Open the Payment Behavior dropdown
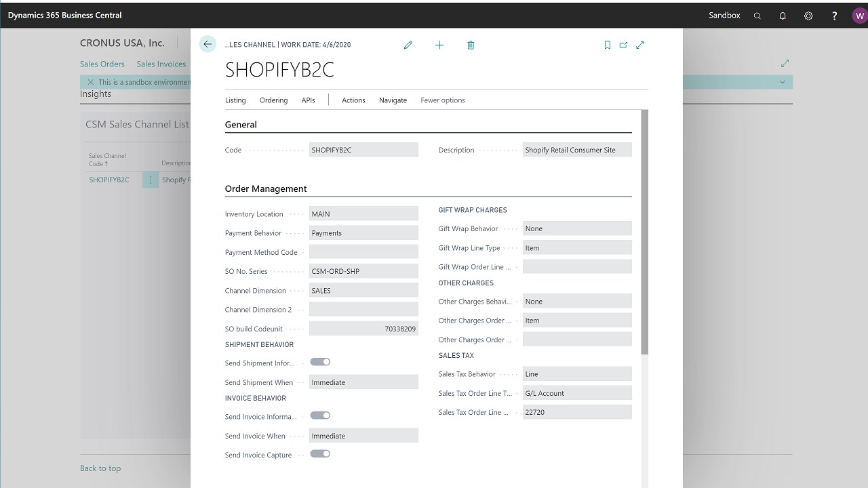868x488 pixels. pyautogui.click(x=363, y=232)
